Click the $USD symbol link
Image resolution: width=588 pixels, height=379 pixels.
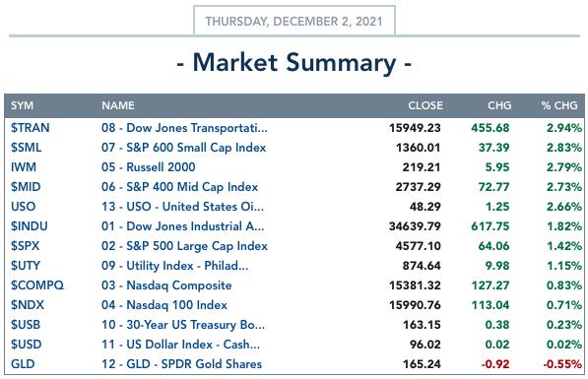click(26, 345)
